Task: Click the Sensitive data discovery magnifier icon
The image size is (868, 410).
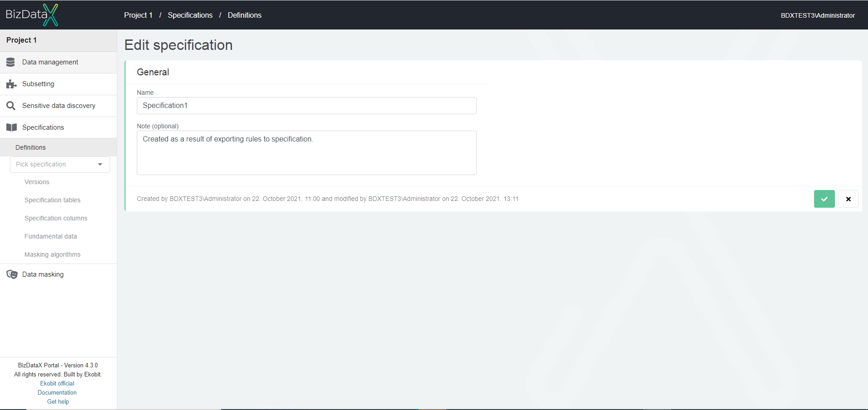Action: [x=11, y=106]
